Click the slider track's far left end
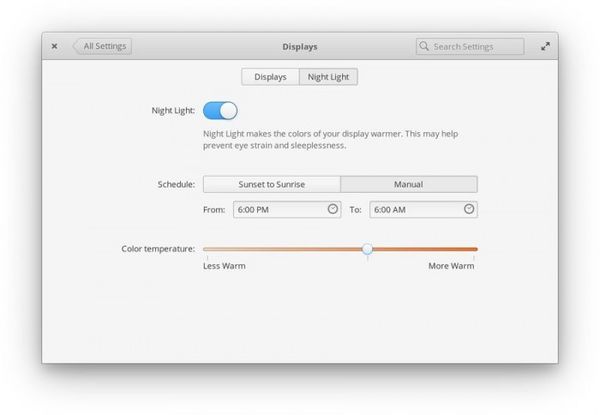This screenshot has height=415, width=600. [x=205, y=249]
